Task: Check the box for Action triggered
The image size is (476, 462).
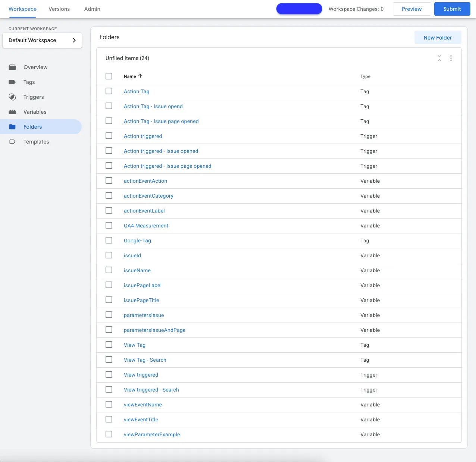Action: click(x=109, y=136)
